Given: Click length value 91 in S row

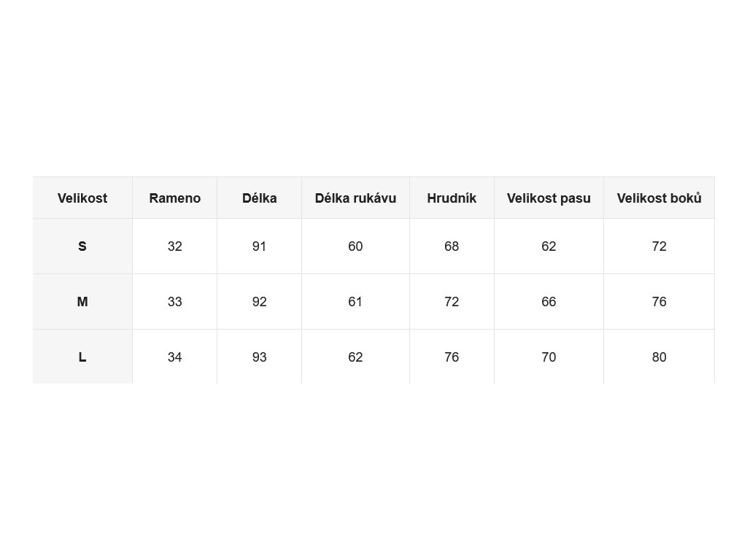Looking at the screenshot, I should pos(259,246).
